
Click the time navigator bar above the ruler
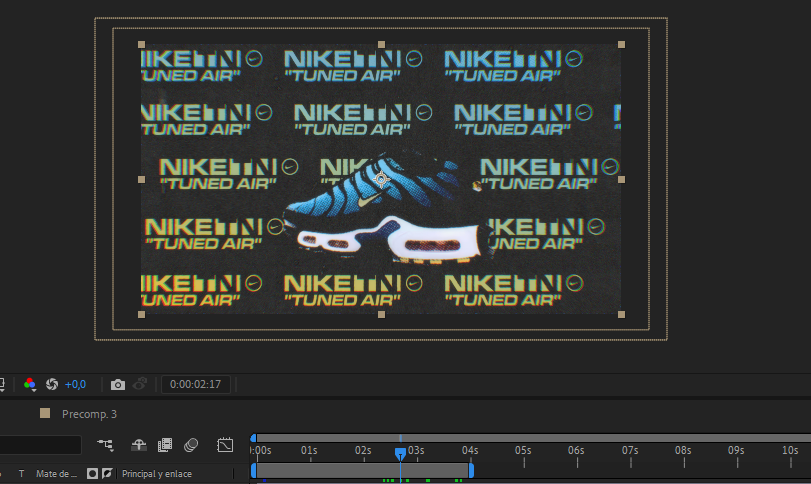click(x=533, y=438)
